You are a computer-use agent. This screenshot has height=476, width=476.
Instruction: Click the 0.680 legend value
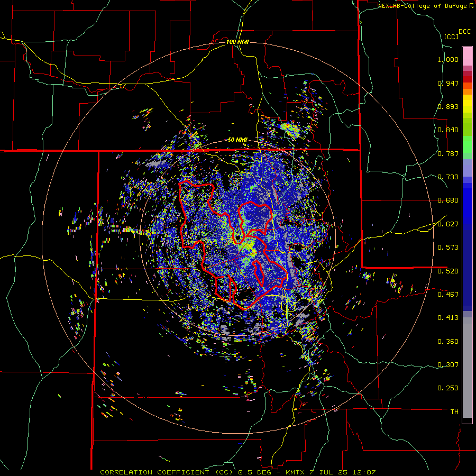pos(448,200)
